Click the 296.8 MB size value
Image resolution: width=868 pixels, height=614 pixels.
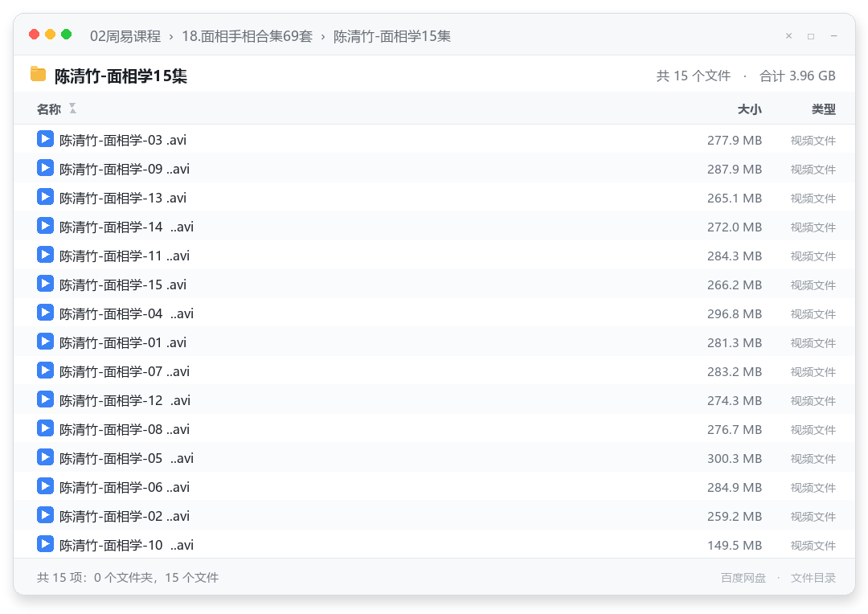click(735, 314)
